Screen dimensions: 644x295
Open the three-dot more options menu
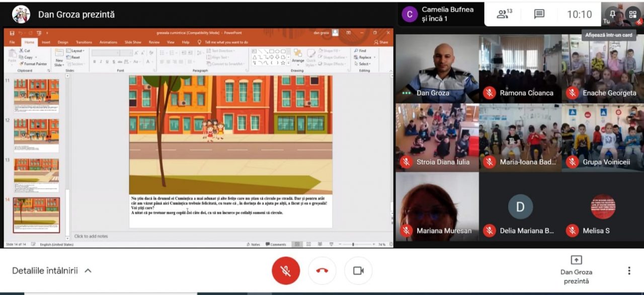click(x=629, y=271)
